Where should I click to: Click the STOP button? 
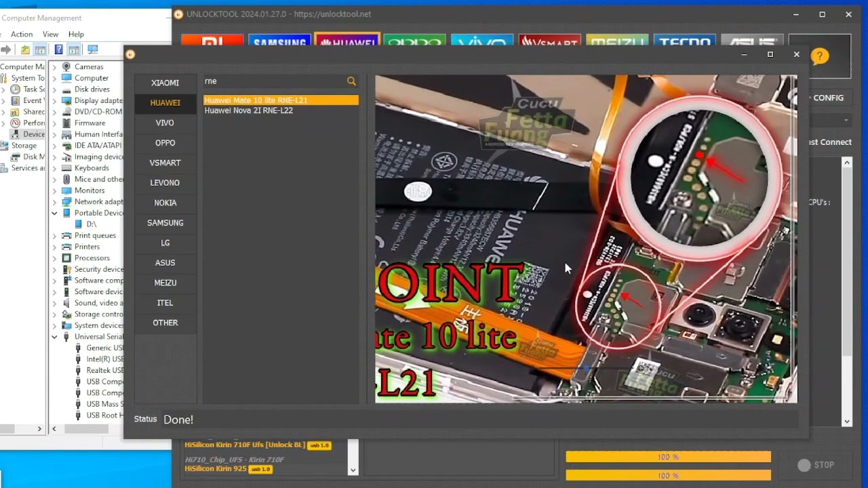coord(816,465)
